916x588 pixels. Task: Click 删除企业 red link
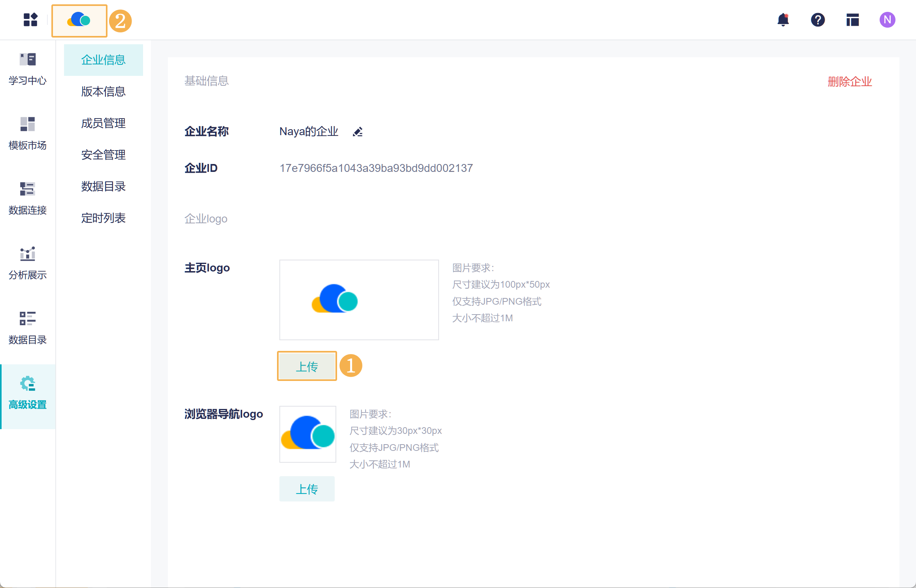(850, 82)
